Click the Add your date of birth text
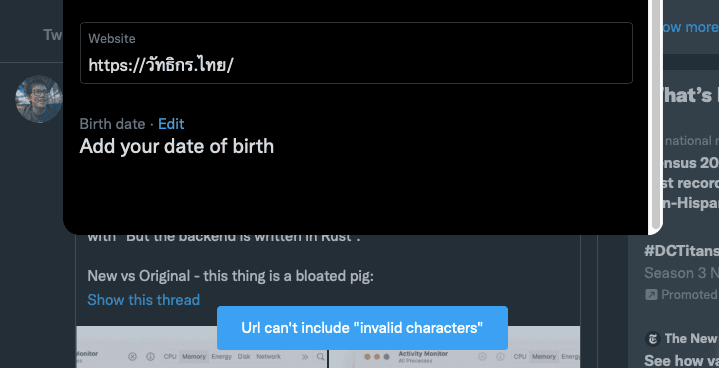 click(x=177, y=146)
